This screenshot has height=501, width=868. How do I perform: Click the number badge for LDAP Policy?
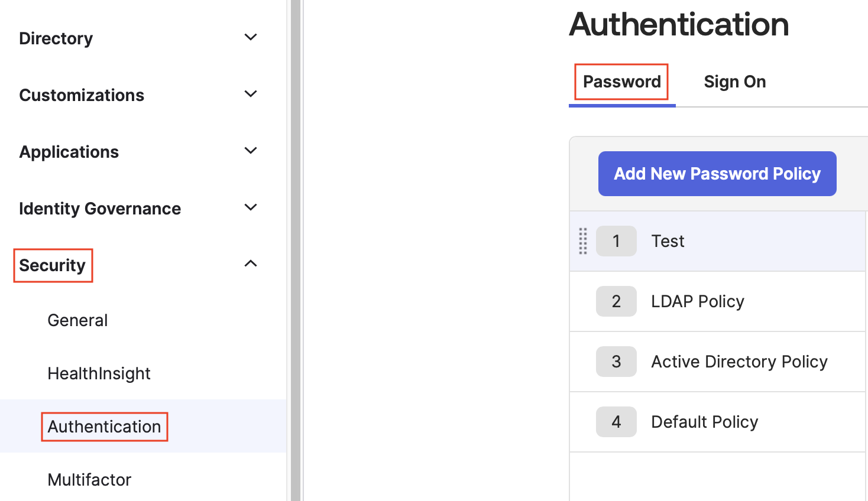coord(616,301)
